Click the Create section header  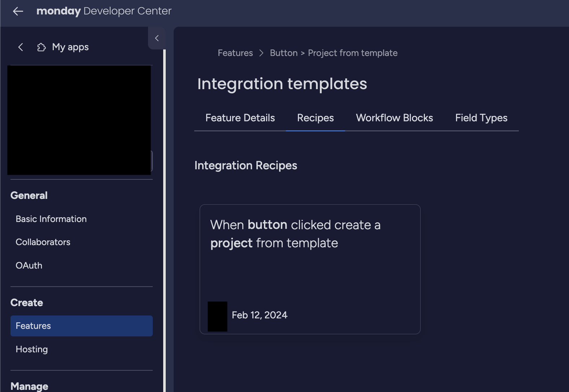[x=27, y=303]
